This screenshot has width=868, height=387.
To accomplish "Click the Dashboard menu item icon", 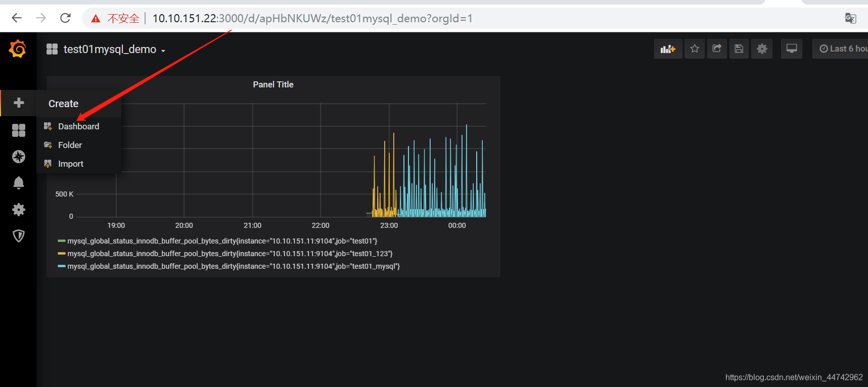I will [48, 126].
